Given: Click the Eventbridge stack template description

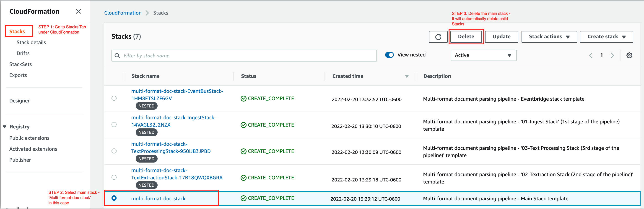Looking at the screenshot, I should (504, 99).
